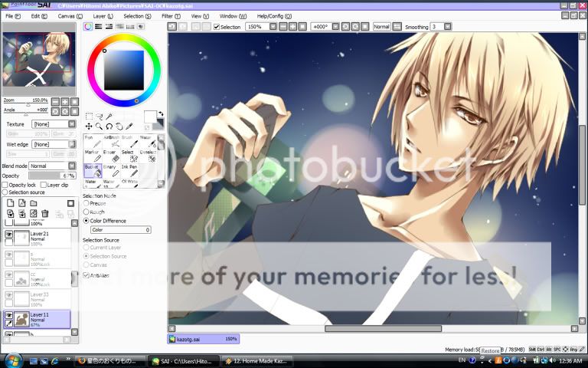Hide Layer21 with its eye icon
The image size is (588, 368).
coord(8,234)
